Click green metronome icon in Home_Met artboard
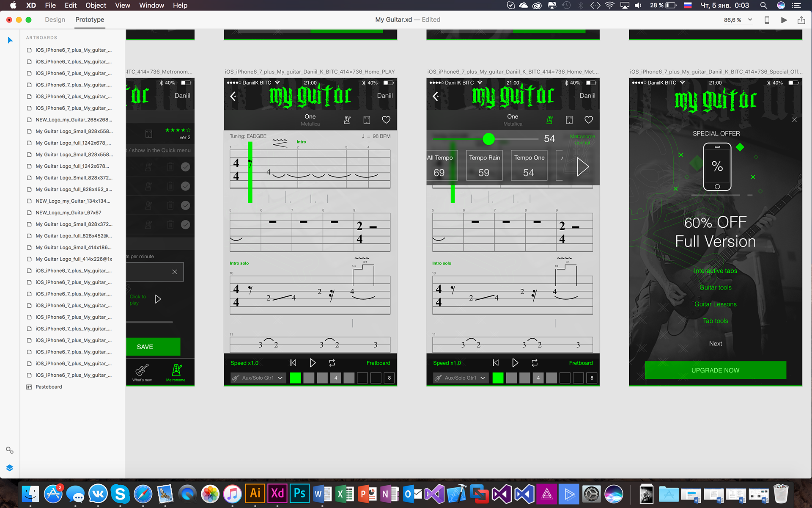812x508 pixels. point(550,120)
